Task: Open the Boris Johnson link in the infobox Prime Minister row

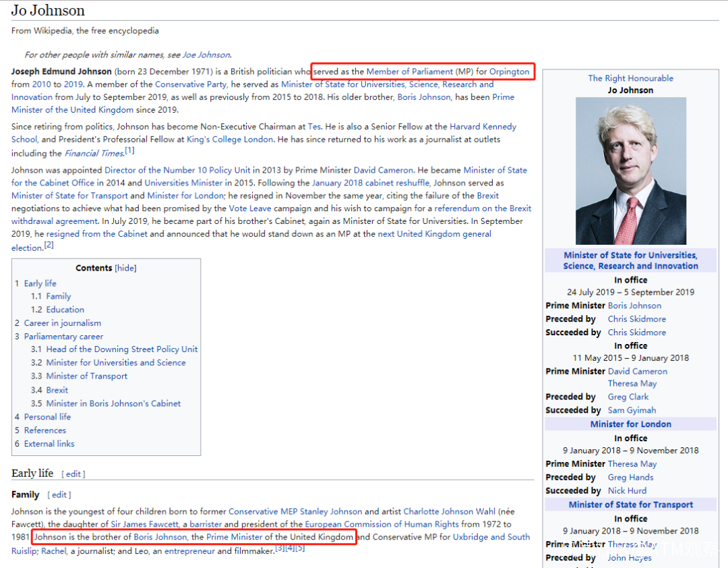Action: click(635, 306)
